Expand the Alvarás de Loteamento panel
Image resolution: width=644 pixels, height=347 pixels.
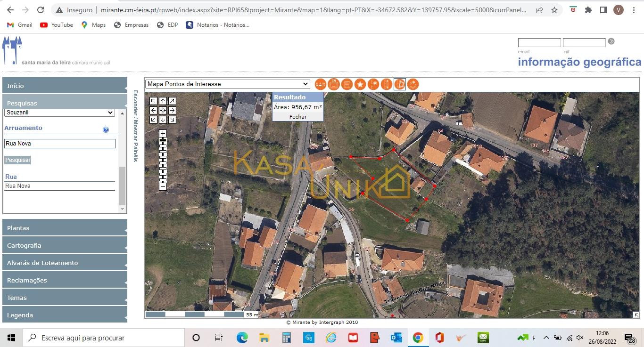[x=65, y=263]
